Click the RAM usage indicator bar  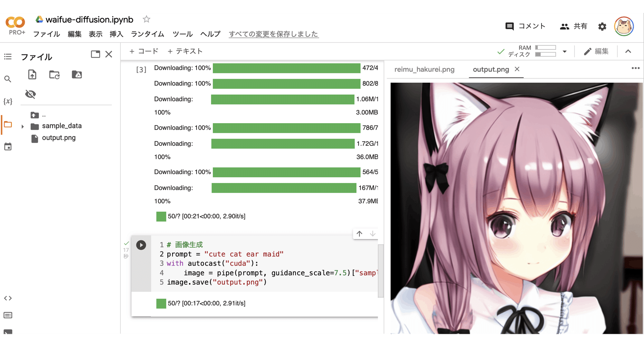(546, 48)
